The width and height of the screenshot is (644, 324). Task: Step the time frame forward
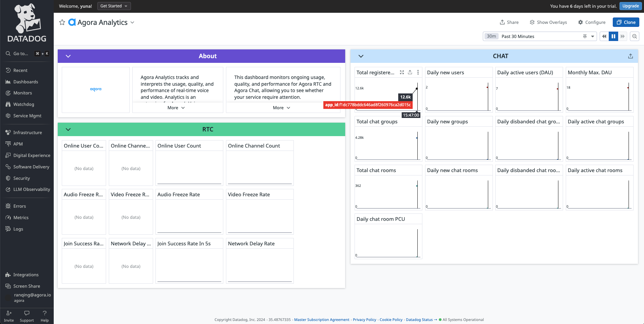coord(623,36)
